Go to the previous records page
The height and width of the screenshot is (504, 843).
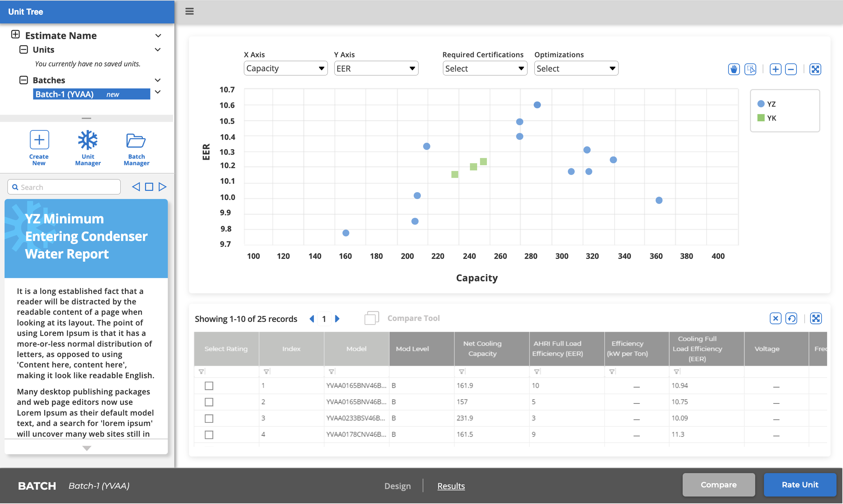point(312,319)
